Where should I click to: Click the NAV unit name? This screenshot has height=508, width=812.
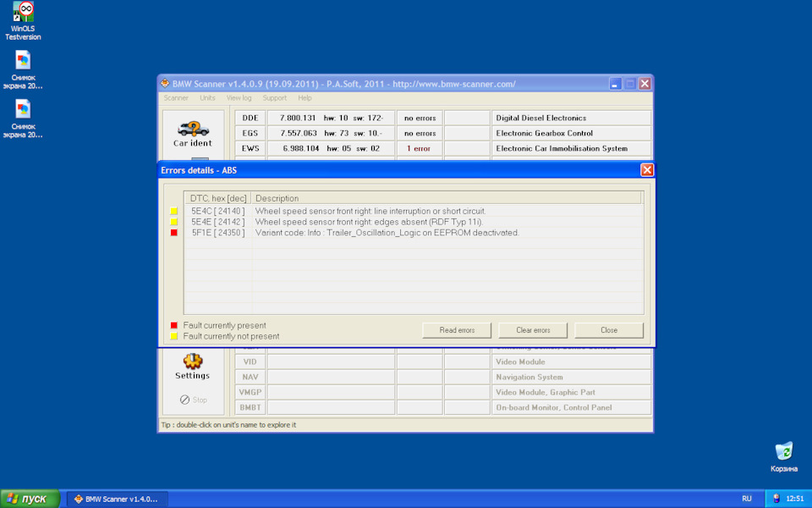click(250, 377)
